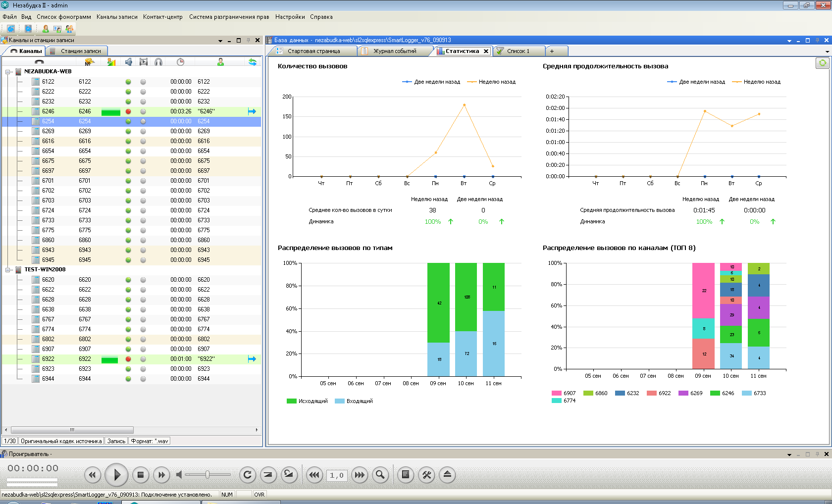Click the decrease playback speed triple-arrow button
The image size is (832, 504).
point(314,475)
